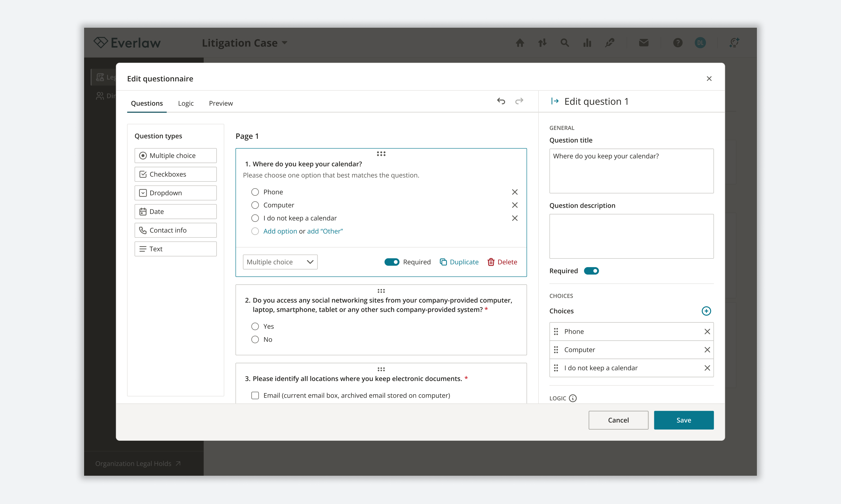This screenshot has height=504, width=841.
Task: Toggle Required switch in edit panel
Action: (x=591, y=271)
